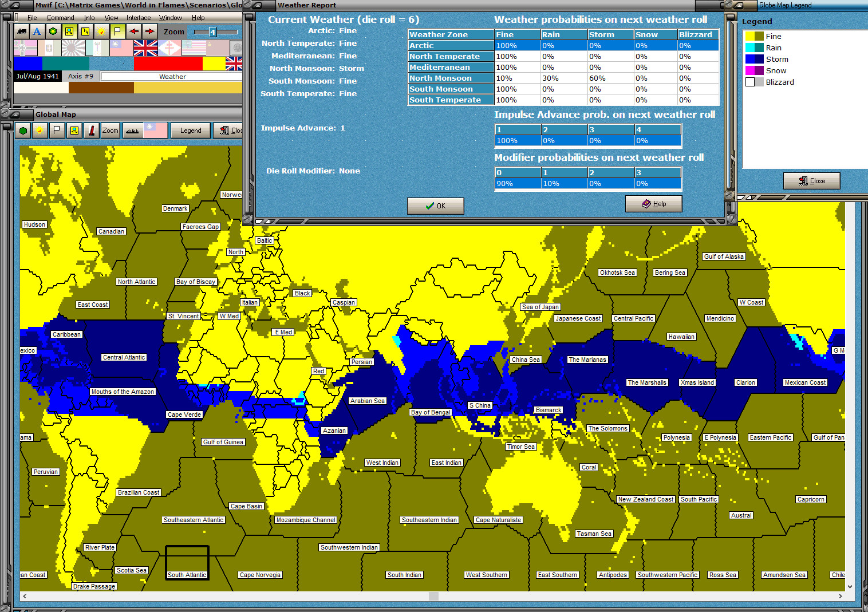Image resolution: width=868 pixels, height=612 pixels.
Task: Click the red factory stack icon in Global Map toolbar
Action: point(92,131)
